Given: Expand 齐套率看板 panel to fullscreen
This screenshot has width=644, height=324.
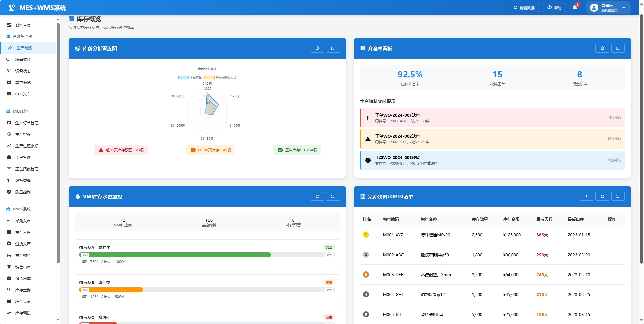Looking at the screenshot, I should (618, 48).
